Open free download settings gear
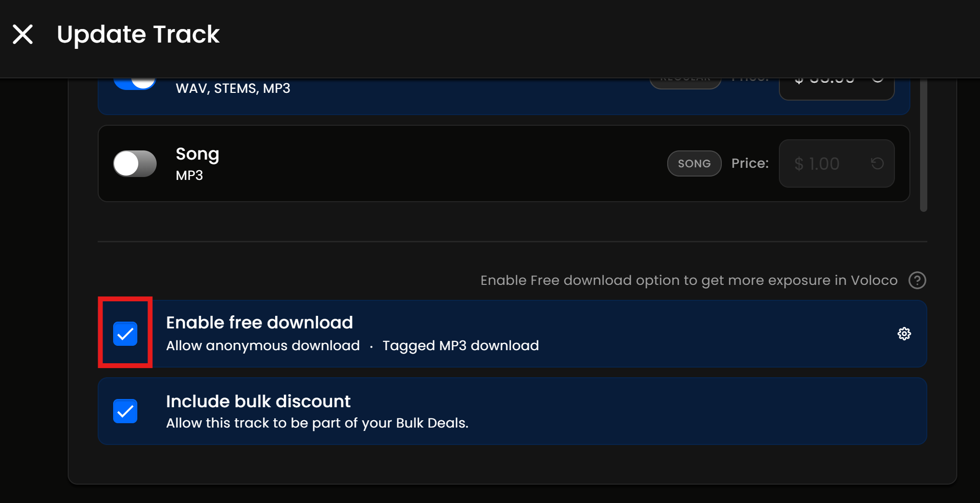 tap(904, 334)
